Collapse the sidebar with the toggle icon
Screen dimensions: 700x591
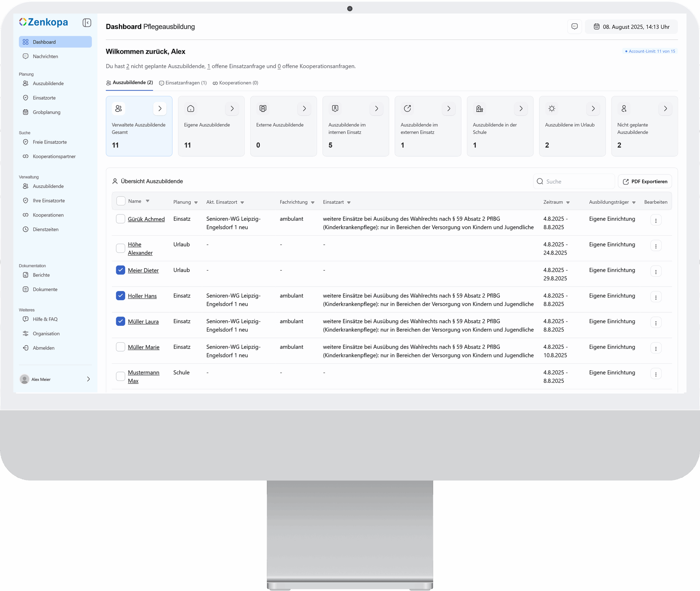pos(87,22)
